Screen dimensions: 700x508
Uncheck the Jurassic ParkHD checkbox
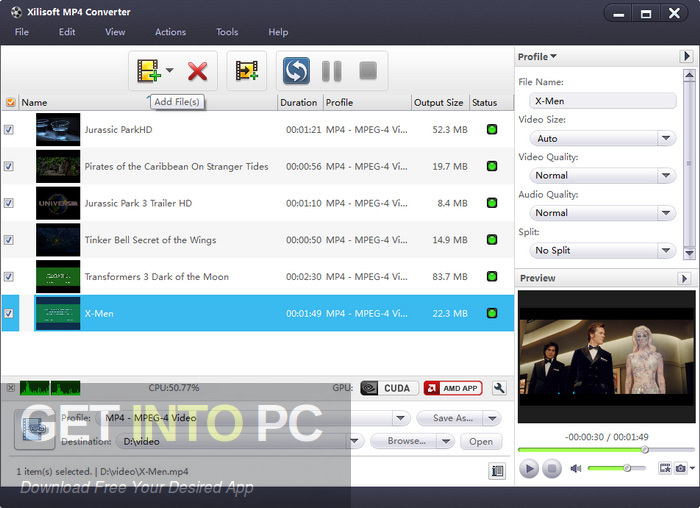8,129
